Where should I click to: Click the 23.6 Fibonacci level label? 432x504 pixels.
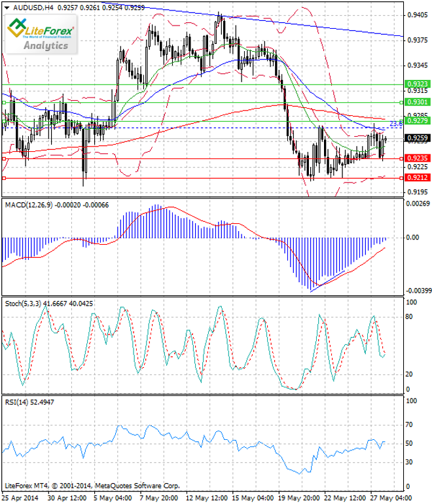point(396,124)
